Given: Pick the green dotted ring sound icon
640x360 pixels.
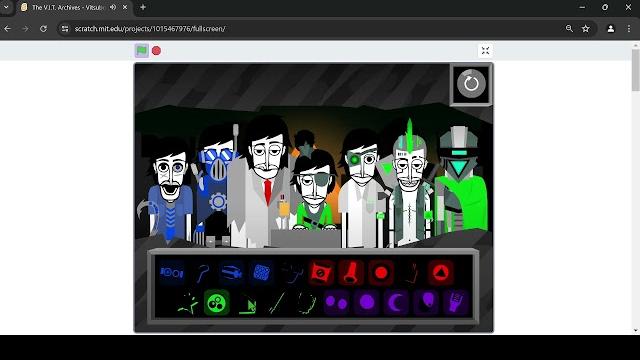Looking at the screenshot, I should (x=307, y=303).
